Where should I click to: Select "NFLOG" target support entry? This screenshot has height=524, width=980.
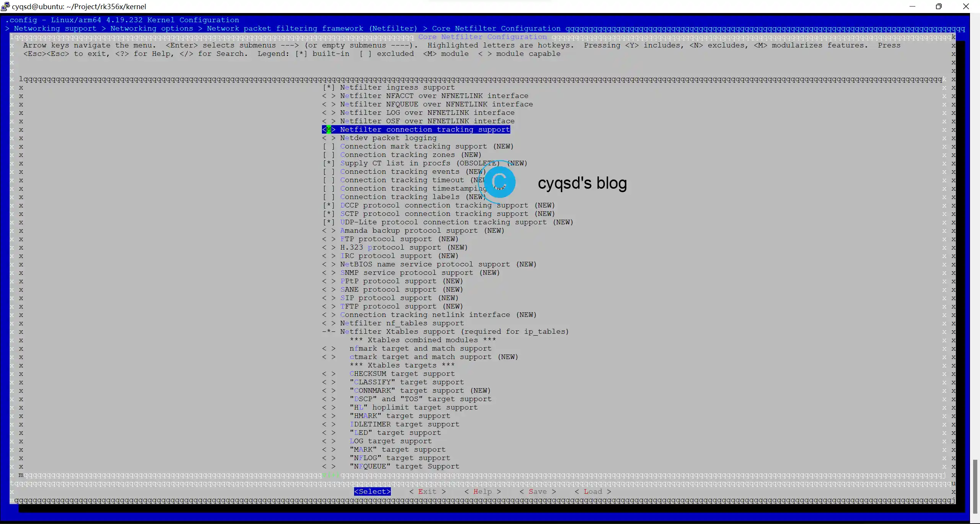click(386, 458)
